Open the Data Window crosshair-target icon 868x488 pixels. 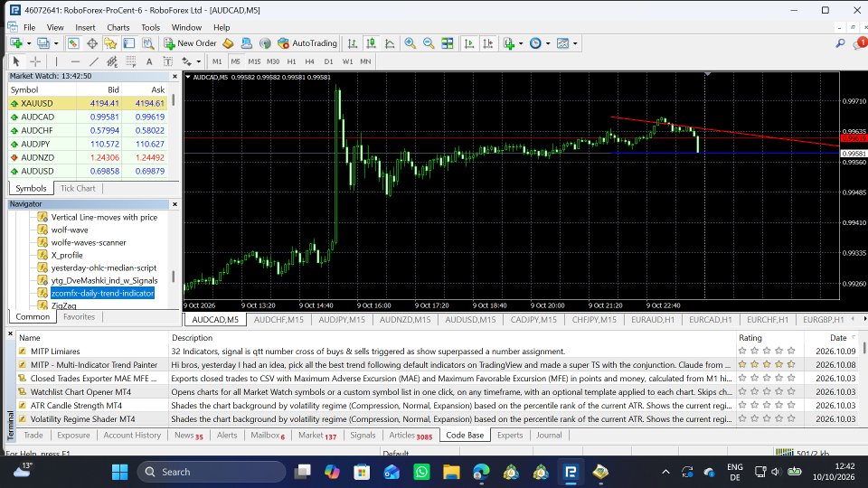click(x=92, y=43)
